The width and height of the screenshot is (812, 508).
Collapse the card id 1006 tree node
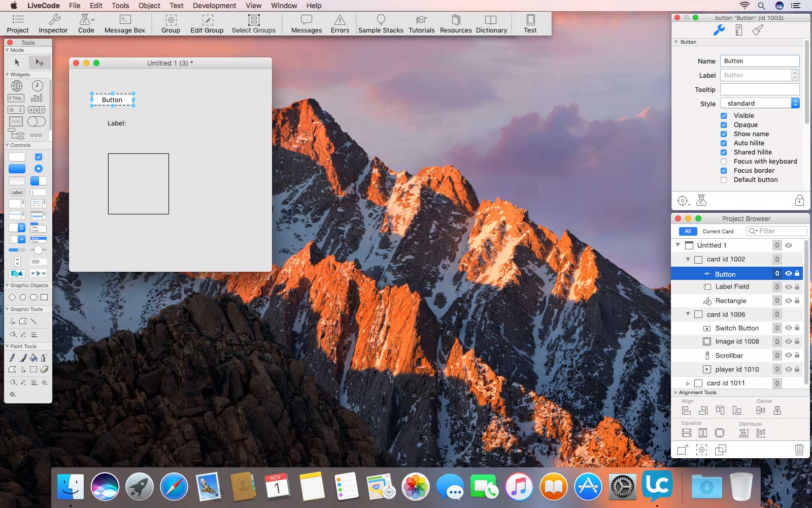point(688,314)
